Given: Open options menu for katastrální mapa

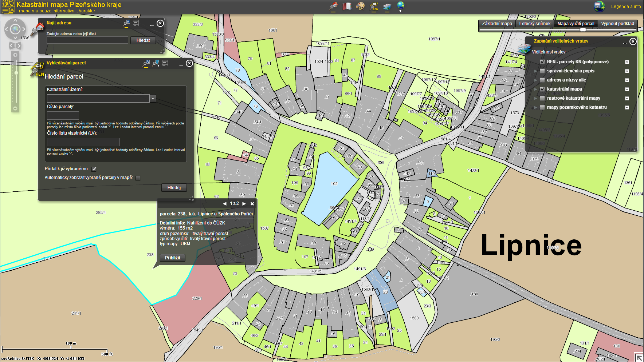Looking at the screenshot, I should point(627,89).
